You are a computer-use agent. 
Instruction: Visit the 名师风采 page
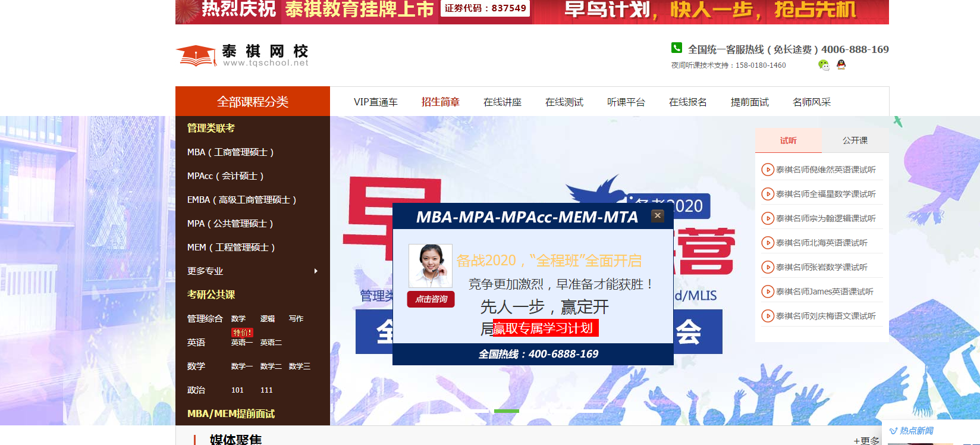coord(812,102)
